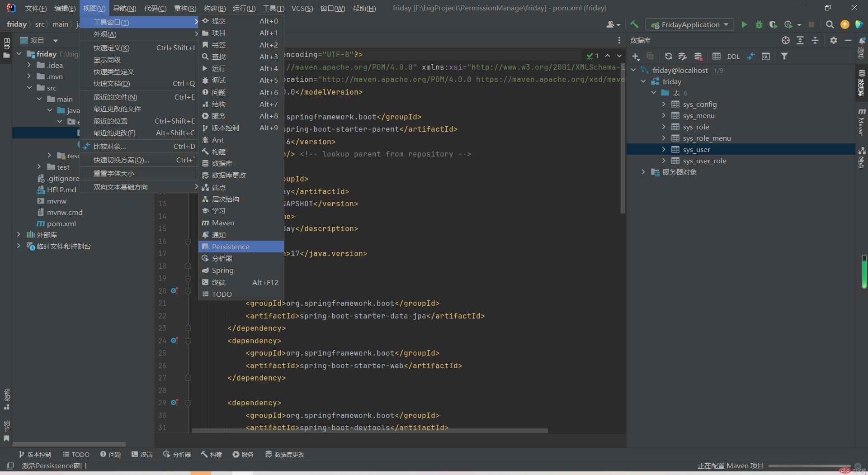This screenshot has width=868, height=475.
Task: Open database panel settings gear
Action: pyautogui.click(x=834, y=40)
